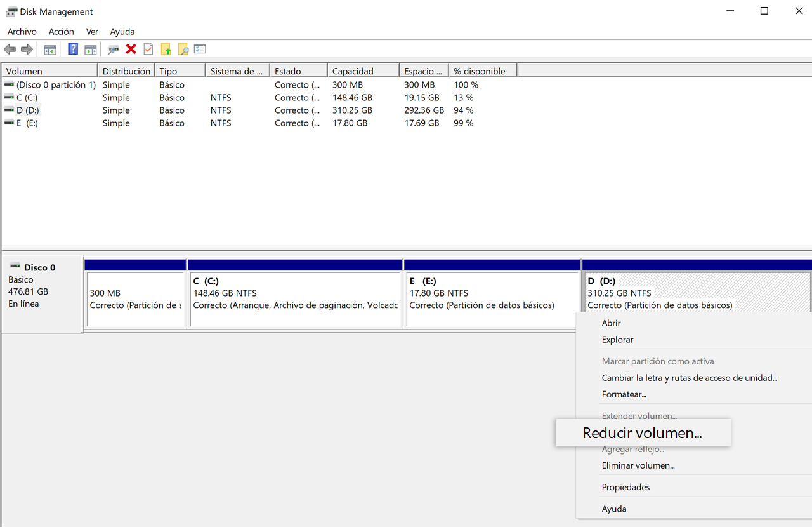Viewport: 812px width, 527px height.
Task: Click the Espacio ... column header
Action: pos(424,71)
